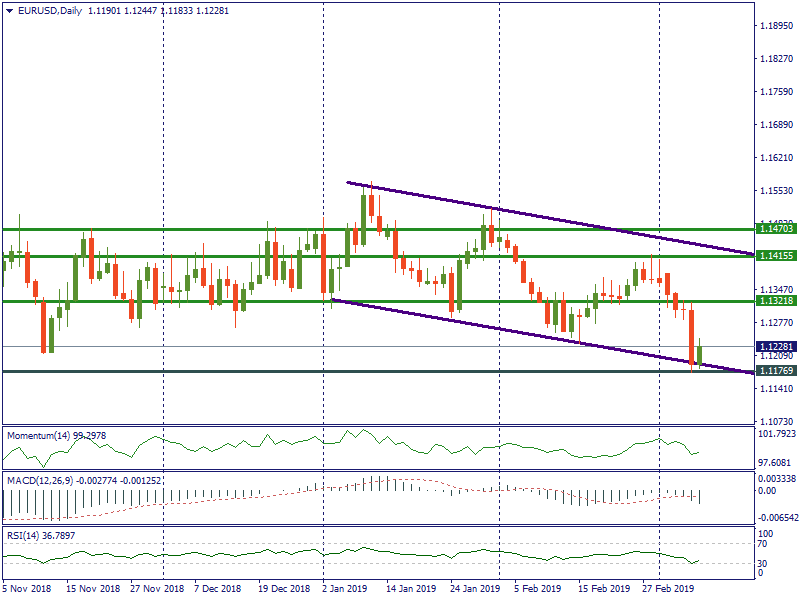The image size is (800, 600).
Task: Click the current price 1.12281 label
Action: point(776,347)
